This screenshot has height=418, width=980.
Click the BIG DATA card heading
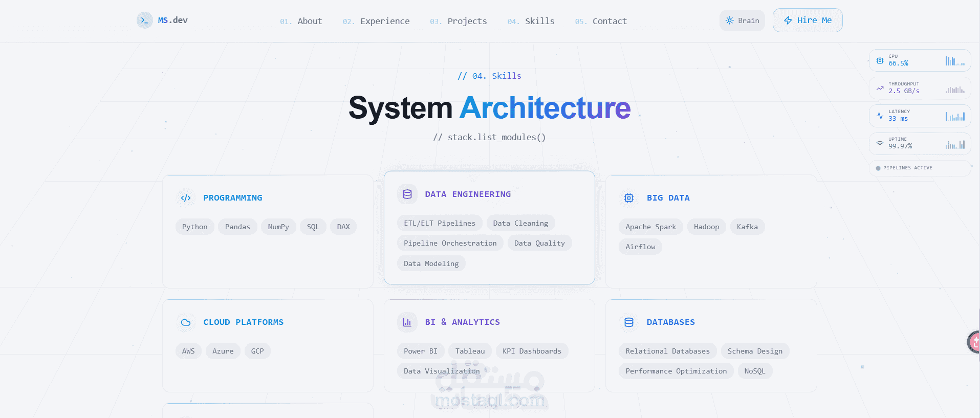tap(668, 198)
